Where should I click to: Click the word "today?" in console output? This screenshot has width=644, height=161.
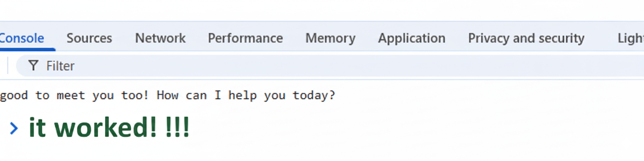tap(313, 96)
